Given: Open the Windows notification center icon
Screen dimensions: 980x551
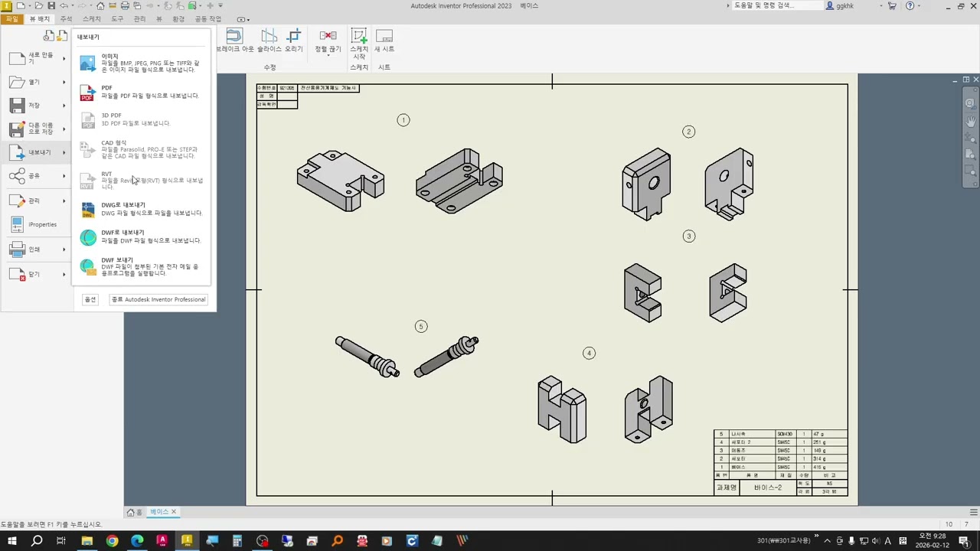Looking at the screenshot, I should pyautogui.click(x=963, y=541).
